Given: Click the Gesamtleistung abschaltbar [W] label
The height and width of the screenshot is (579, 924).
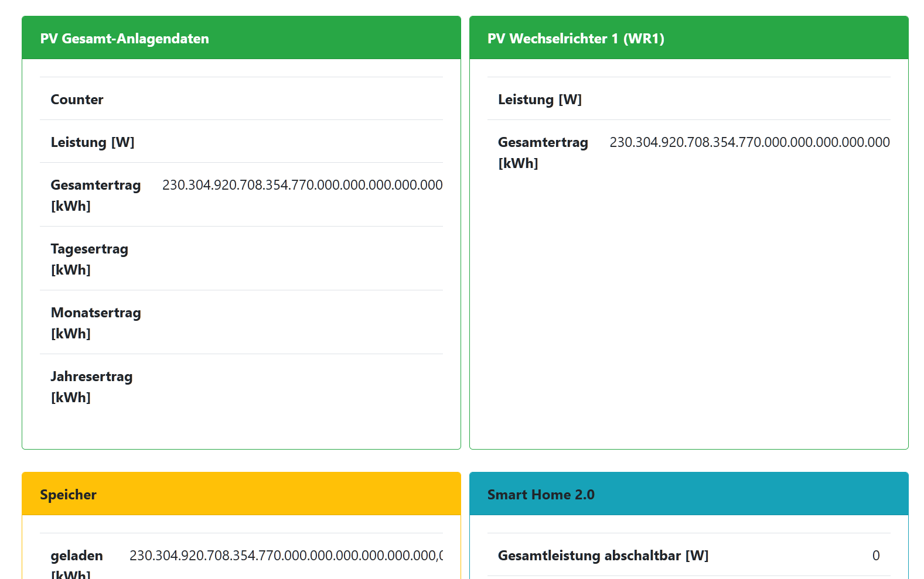Looking at the screenshot, I should 603,556.
